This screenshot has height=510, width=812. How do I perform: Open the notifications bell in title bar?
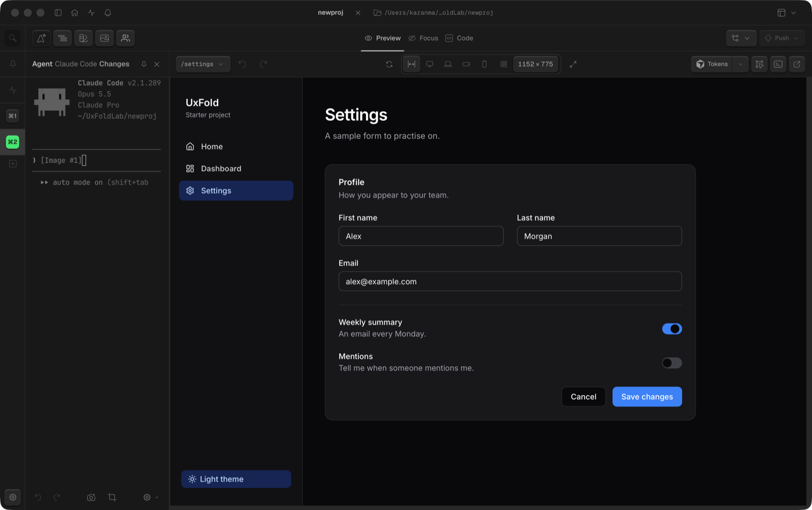pos(108,13)
